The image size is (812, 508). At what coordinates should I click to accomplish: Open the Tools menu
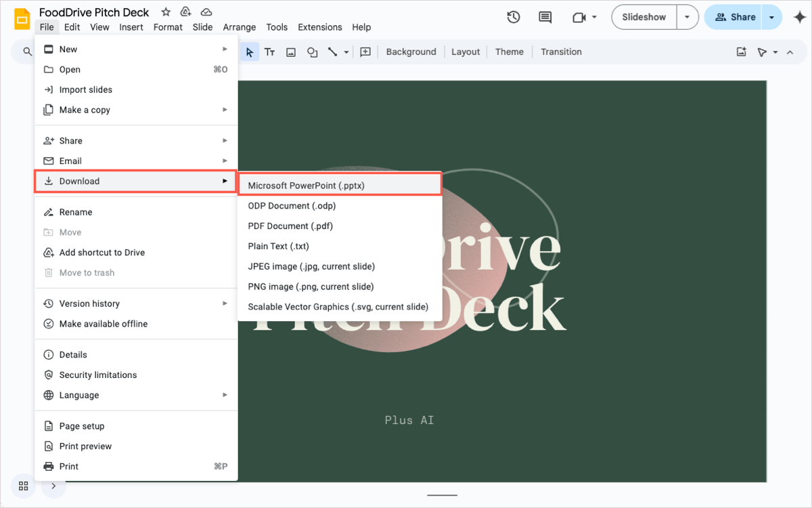coord(277,27)
